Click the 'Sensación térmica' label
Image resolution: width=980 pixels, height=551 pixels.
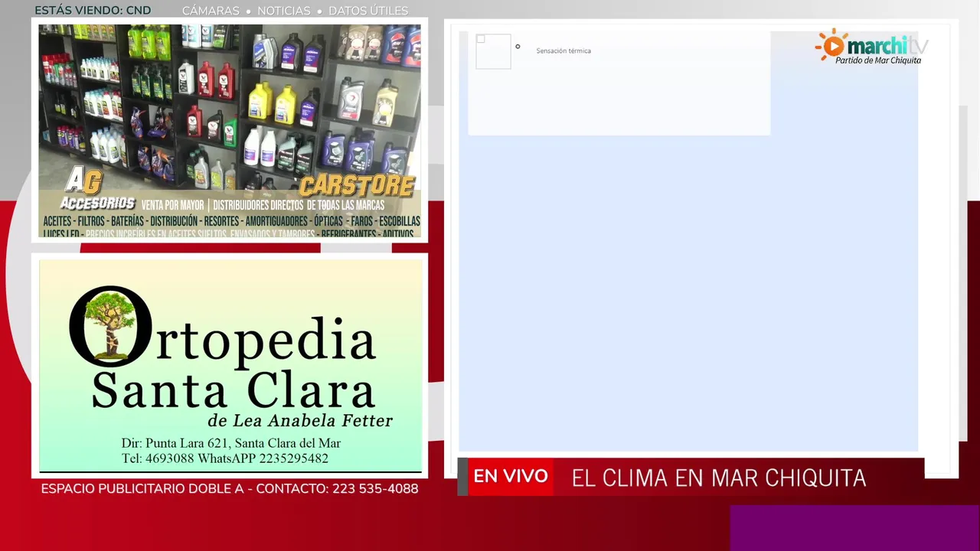[563, 51]
